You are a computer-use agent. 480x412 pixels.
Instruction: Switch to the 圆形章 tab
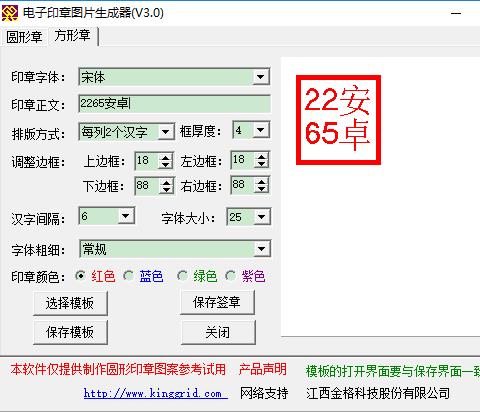click(24, 37)
